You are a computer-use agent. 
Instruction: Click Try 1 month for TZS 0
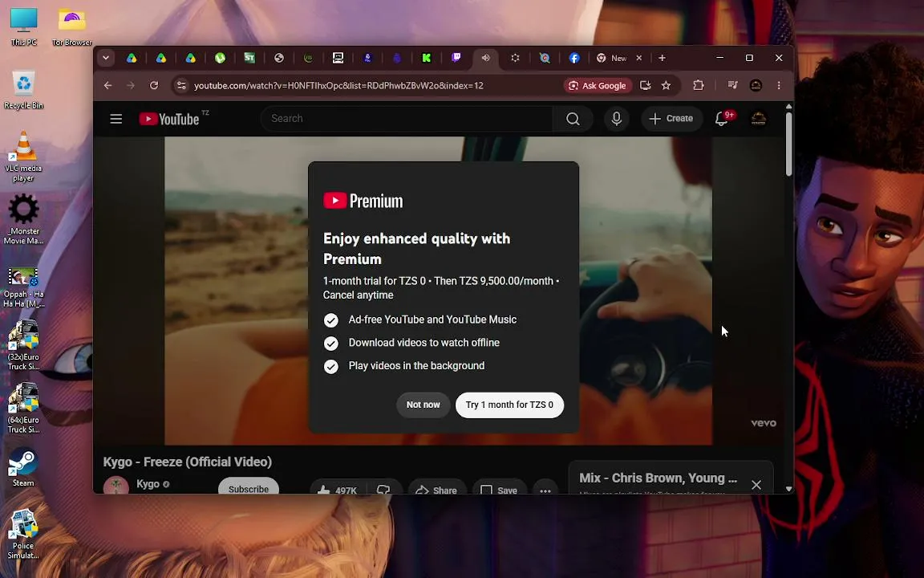coord(510,405)
